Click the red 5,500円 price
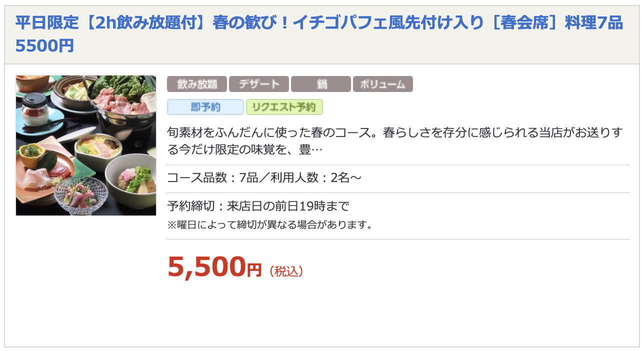 tap(214, 266)
